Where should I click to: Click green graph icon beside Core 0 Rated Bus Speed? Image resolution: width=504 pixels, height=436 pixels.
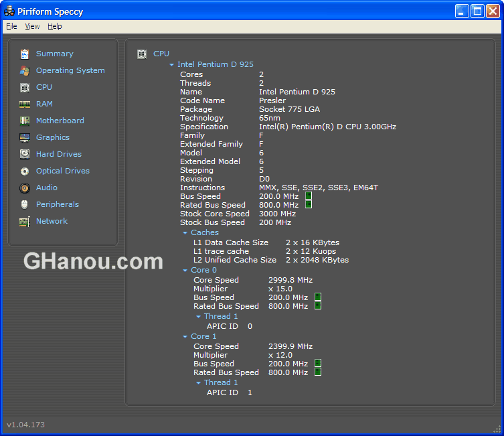click(318, 305)
